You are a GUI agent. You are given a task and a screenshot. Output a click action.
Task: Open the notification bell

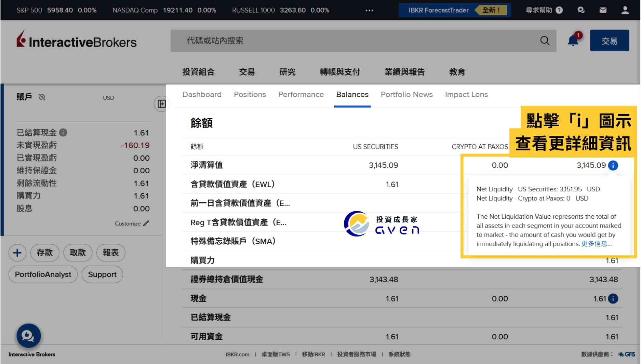573,40
